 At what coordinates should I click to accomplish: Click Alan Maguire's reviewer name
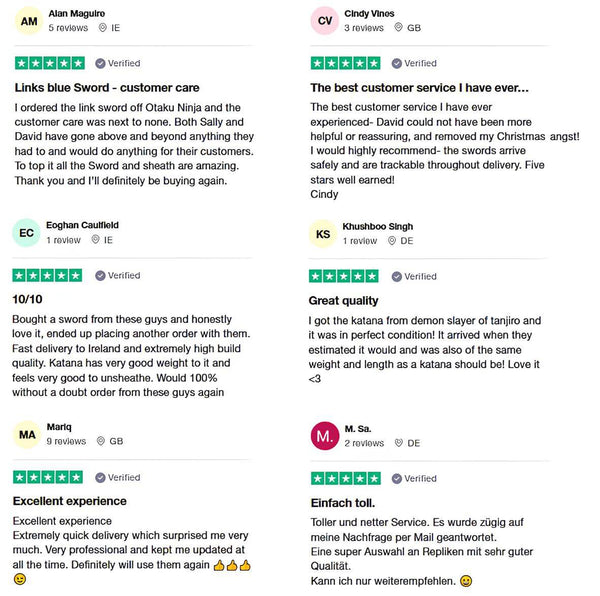[78, 13]
